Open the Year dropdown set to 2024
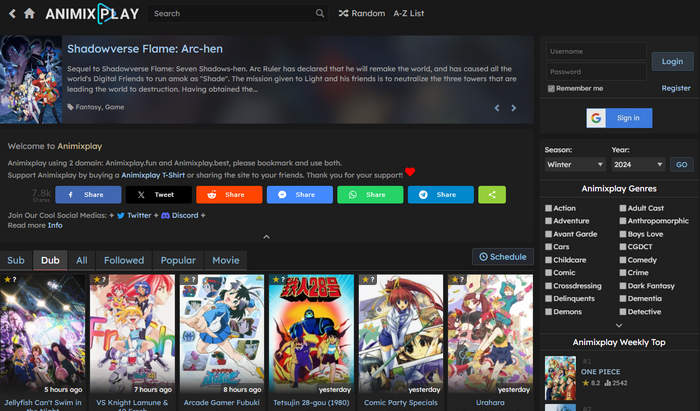The width and height of the screenshot is (700, 411). click(638, 164)
